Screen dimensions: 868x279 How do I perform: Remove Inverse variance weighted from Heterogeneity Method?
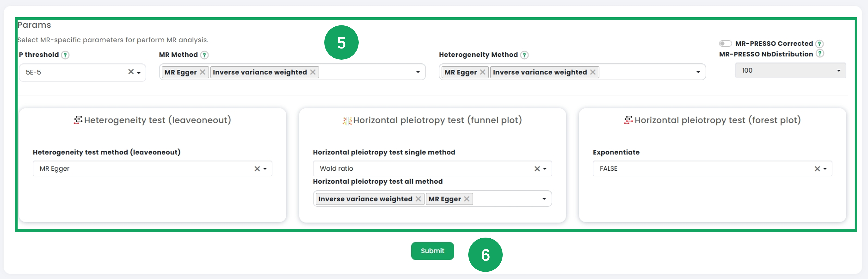593,72
